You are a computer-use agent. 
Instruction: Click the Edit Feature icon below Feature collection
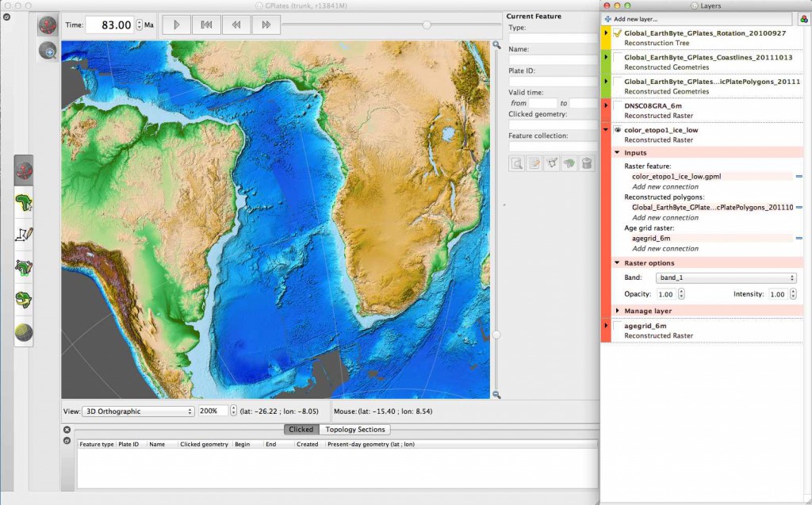533,163
